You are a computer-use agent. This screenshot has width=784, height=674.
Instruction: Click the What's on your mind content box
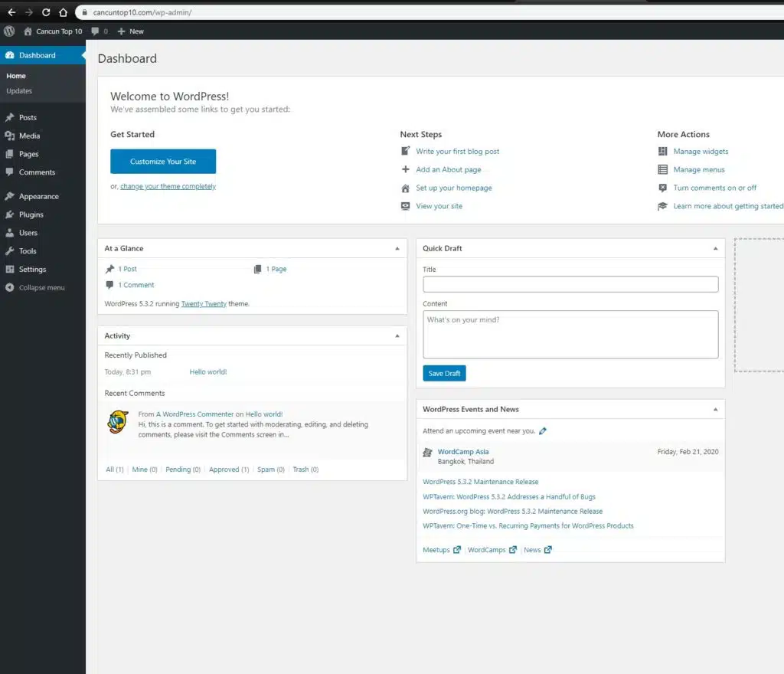570,335
